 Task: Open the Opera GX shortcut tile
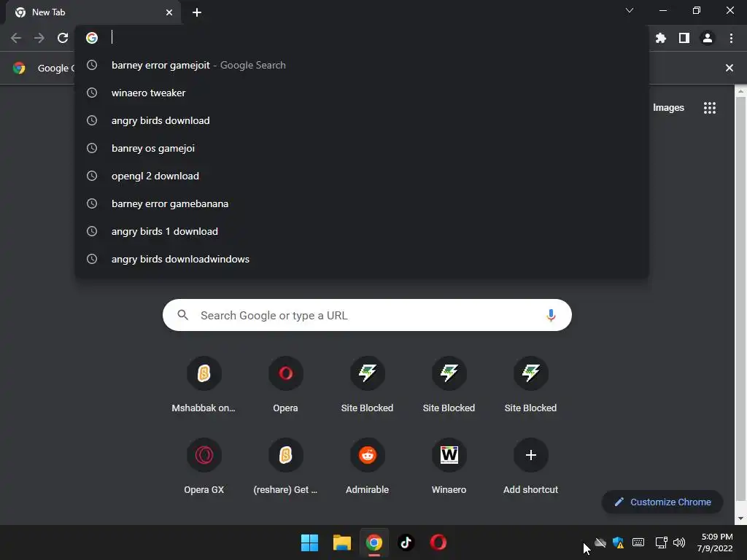(204, 467)
